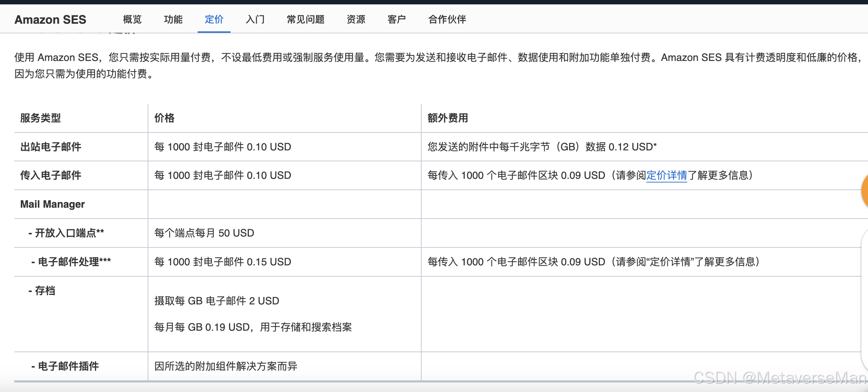Open the 概览 tab

point(132,19)
